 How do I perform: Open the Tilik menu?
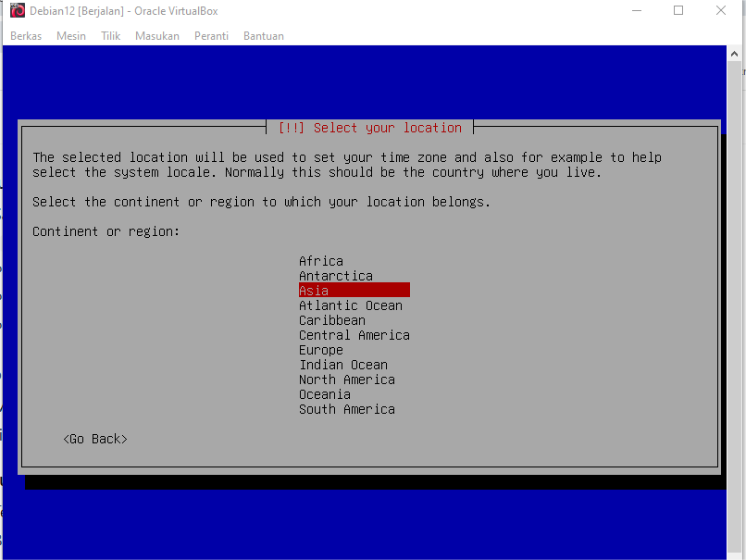[111, 36]
